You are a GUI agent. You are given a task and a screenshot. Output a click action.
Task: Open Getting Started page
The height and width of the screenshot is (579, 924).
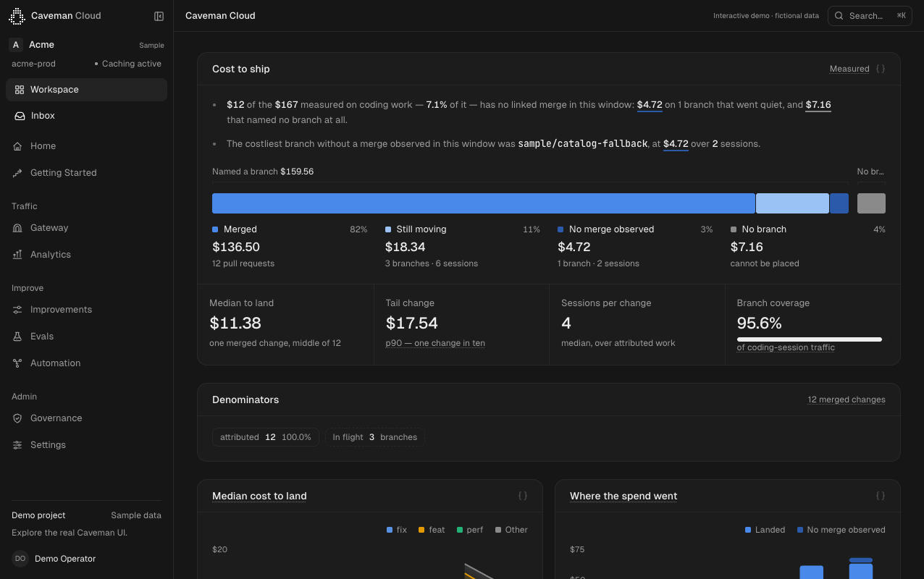[x=87, y=173]
